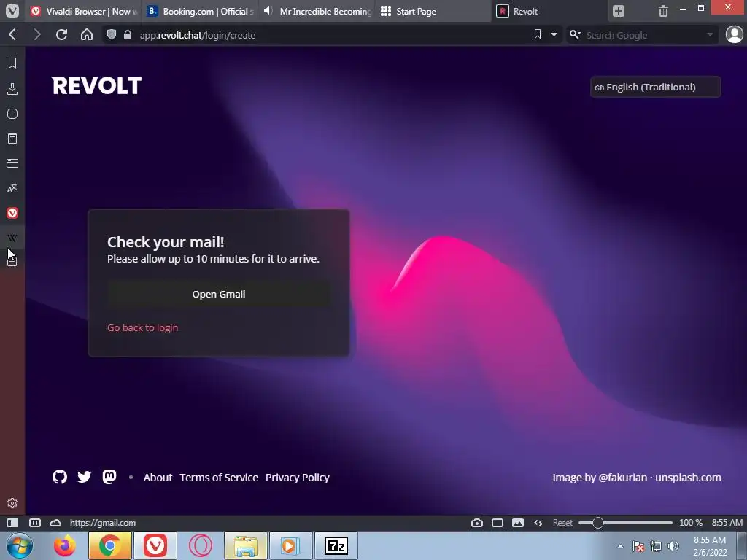Launch Chrome from taskbar
This screenshot has width=747, height=560.
click(x=109, y=545)
